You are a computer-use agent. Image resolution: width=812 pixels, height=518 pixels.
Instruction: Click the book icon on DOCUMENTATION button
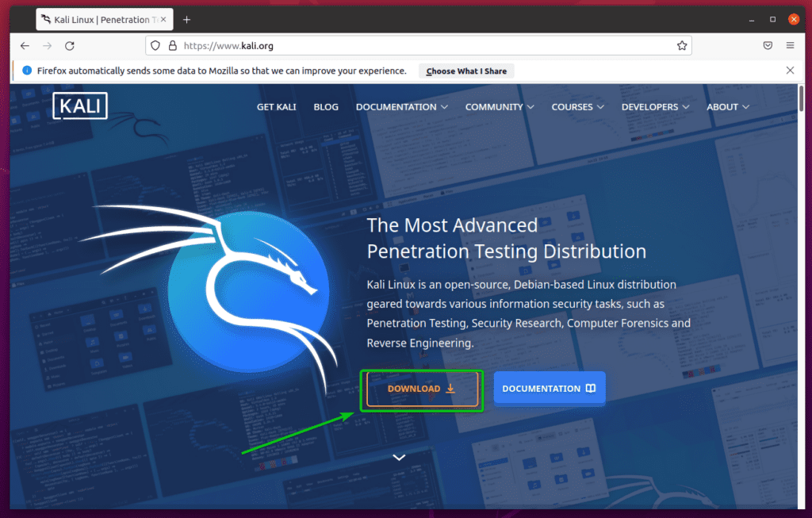(x=591, y=388)
